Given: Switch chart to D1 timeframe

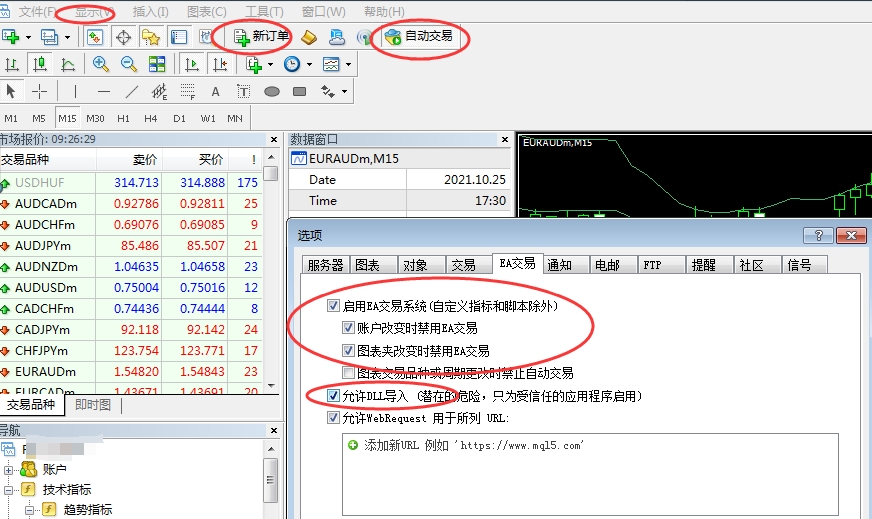Looking at the screenshot, I should point(179,118).
